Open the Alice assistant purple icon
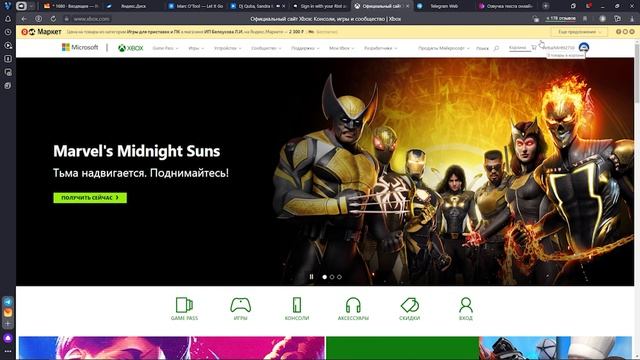Image resolution: width=640 pixels, height=360 pixels. tap(8, 338)
